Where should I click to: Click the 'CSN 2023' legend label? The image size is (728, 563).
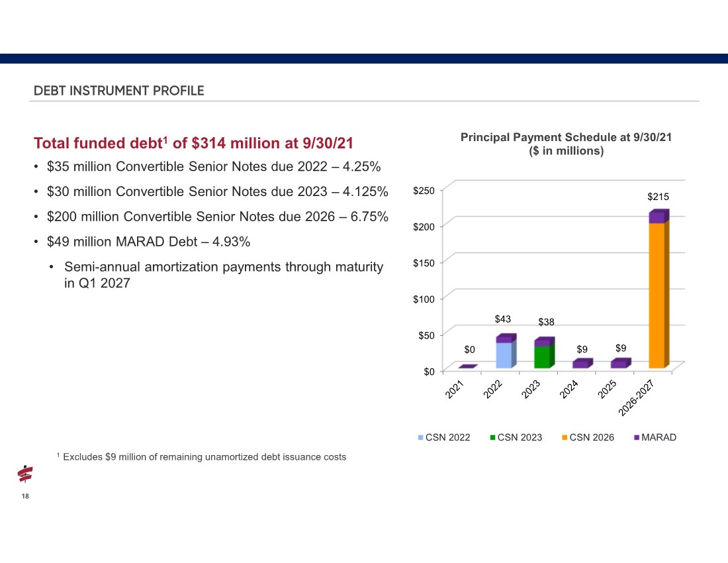[520, 438]
